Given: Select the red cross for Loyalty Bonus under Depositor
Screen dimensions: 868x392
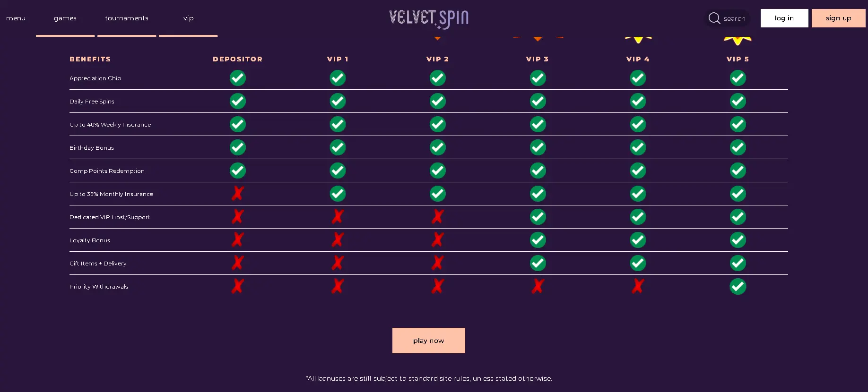Looking at the screenshot, I should pyautogui.click(x=237, y=239).
